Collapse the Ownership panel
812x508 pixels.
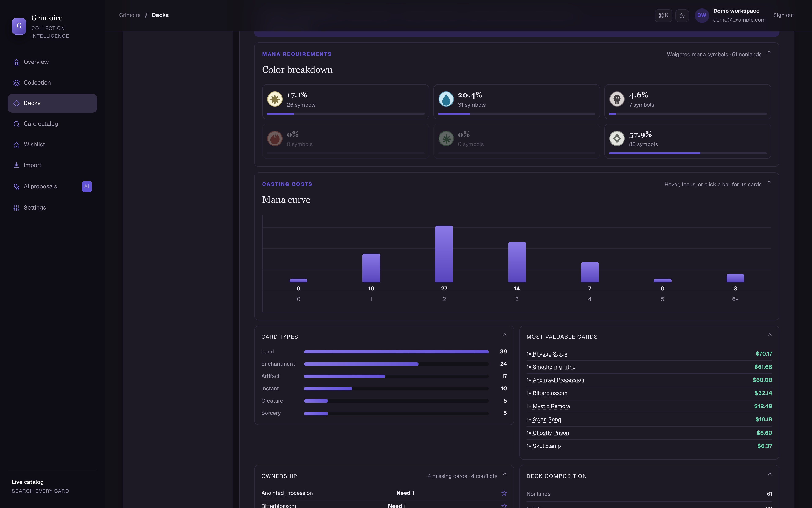[504, 474]
